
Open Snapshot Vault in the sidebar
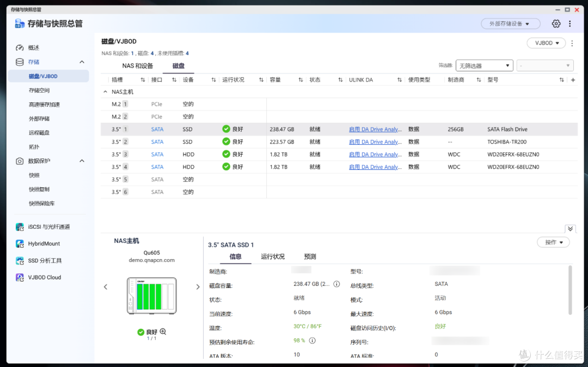pos(41,204)
